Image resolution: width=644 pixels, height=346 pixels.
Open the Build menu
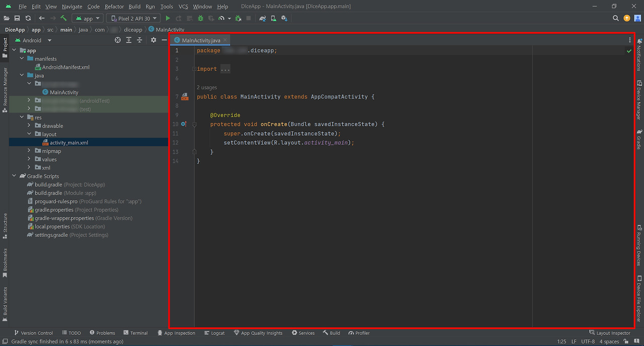click(x=134, y=7)
